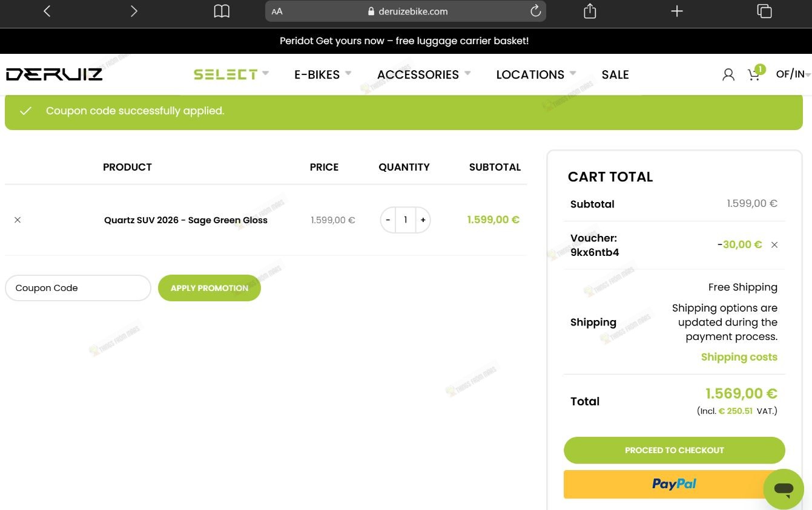
Task: Decrease quantity with the minus button
Action: point(388,220)
